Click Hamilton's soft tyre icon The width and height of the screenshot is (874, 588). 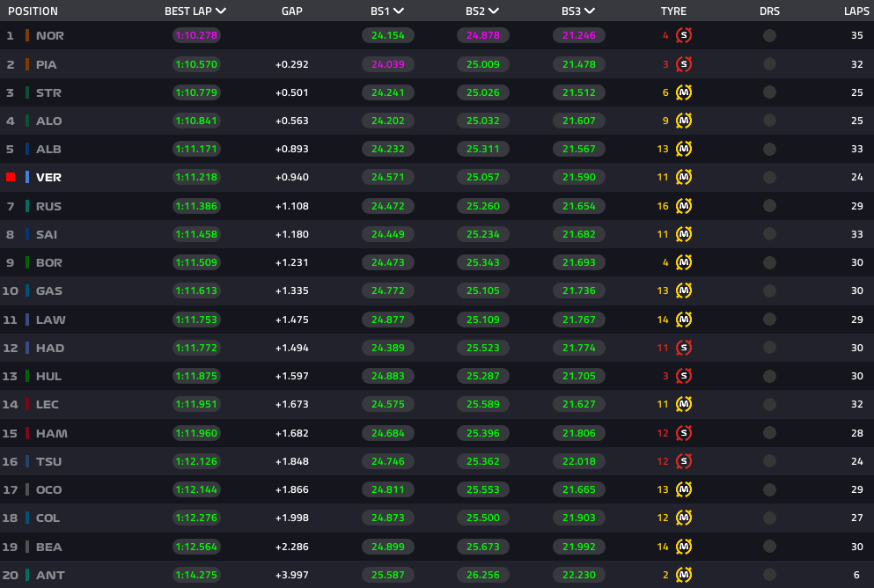click(x=684, y=433)
